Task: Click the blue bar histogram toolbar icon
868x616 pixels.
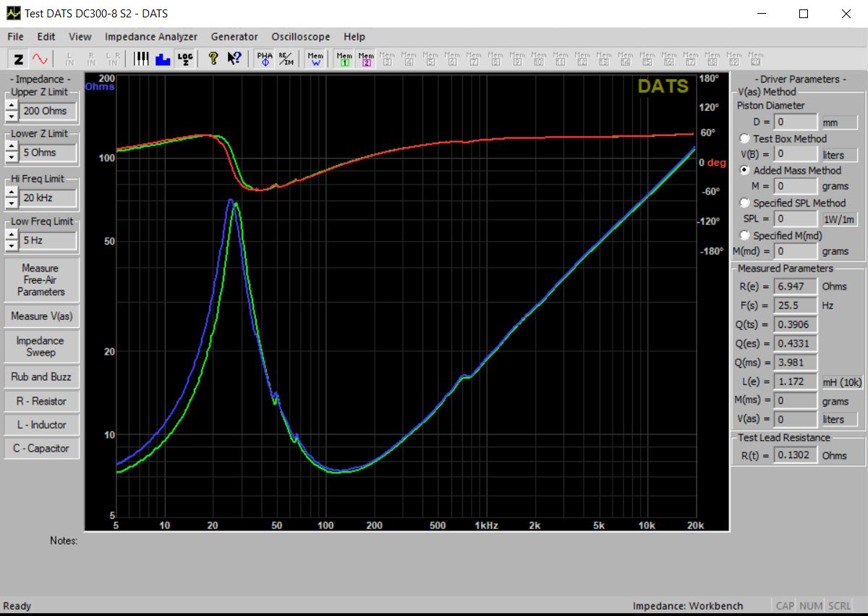Action: pos(163,59)
